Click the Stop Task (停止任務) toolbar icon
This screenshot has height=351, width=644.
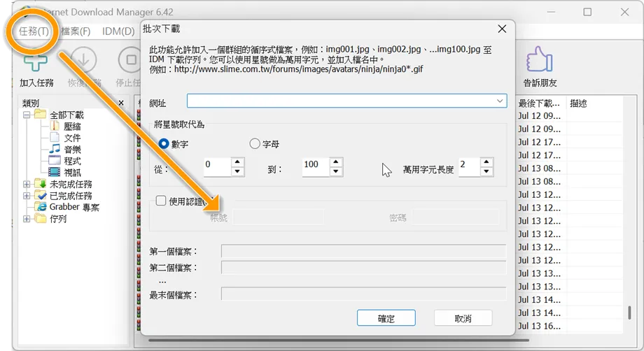point(131,60)
